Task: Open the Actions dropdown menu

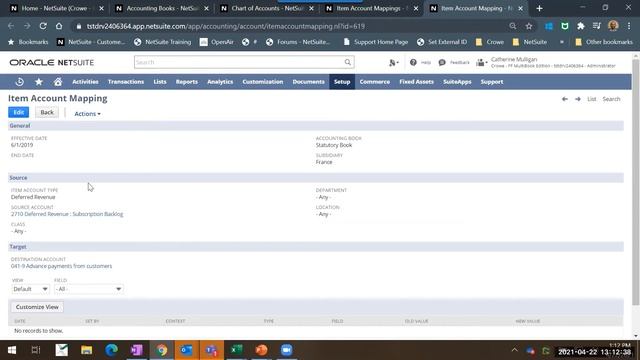Action: click(87, 114)
